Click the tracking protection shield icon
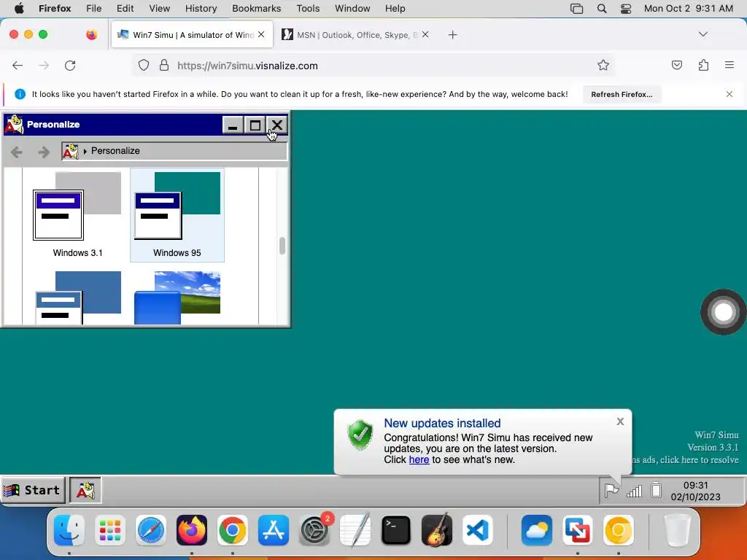Image resolution: width=747 pixels, height=560 pixels. point(144,65)
